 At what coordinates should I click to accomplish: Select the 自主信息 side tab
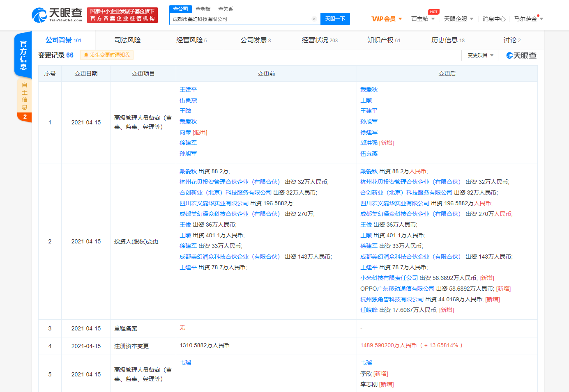(x=25, y=100)
